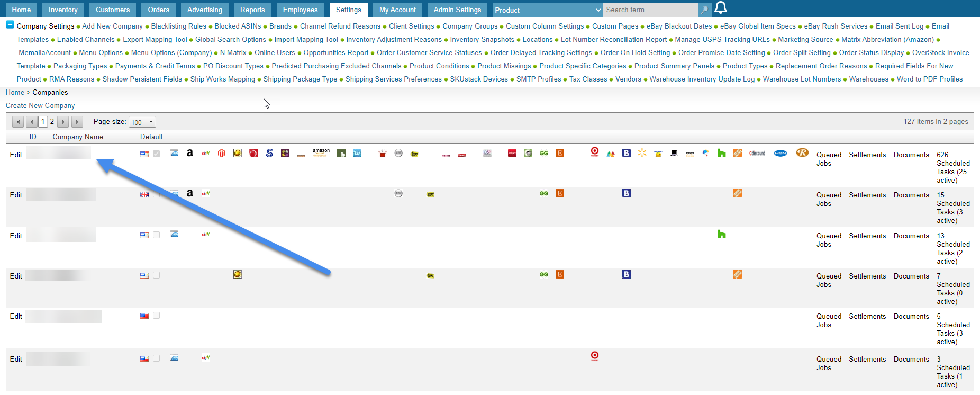Screen dimensions: 980x395
Task: Open the Amazon Vendor Central icon
Action: point(321,153)
